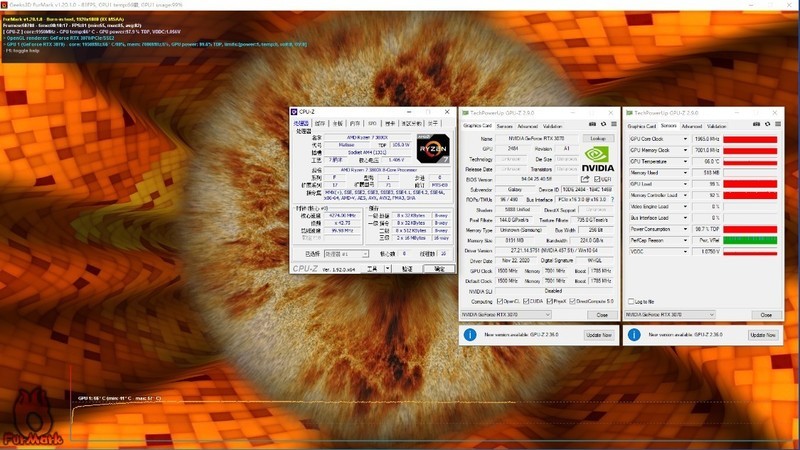Open the SPD tab in CPU-Z

tap(372, 123)
